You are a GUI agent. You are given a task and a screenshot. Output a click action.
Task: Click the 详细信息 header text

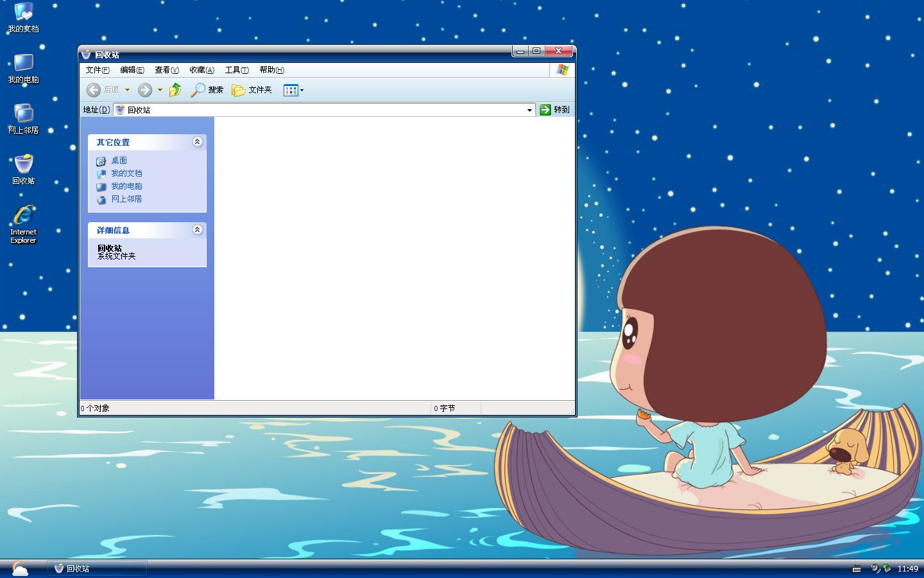coord(113,230)
